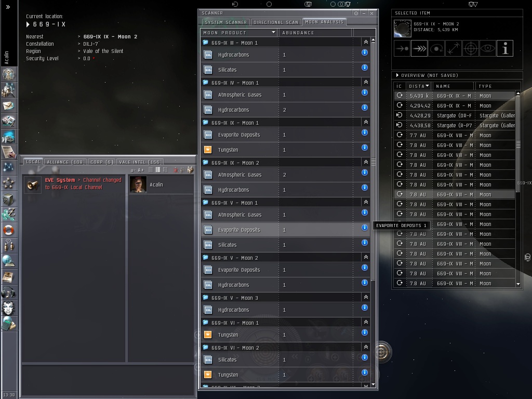The height and width of the screenshot is (399, 532).
Task: Open the corporation stars icon
Action: tap(8, 183)
